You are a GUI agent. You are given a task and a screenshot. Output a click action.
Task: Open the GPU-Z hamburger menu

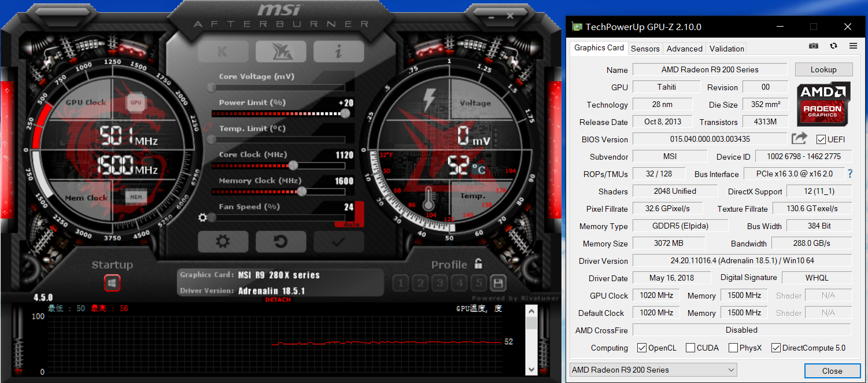[x=853, y=46]
